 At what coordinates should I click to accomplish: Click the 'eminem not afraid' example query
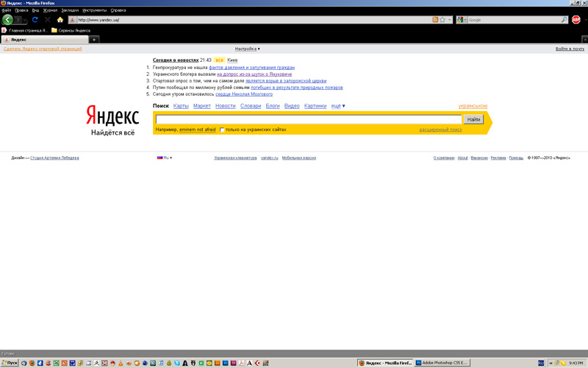click(x=197, y=130)
